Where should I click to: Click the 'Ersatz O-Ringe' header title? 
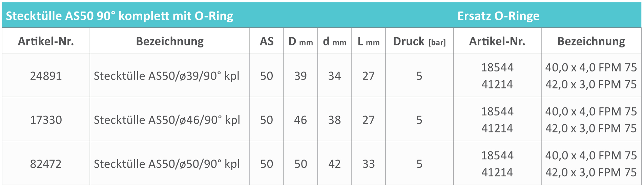[x=498, y=16]
